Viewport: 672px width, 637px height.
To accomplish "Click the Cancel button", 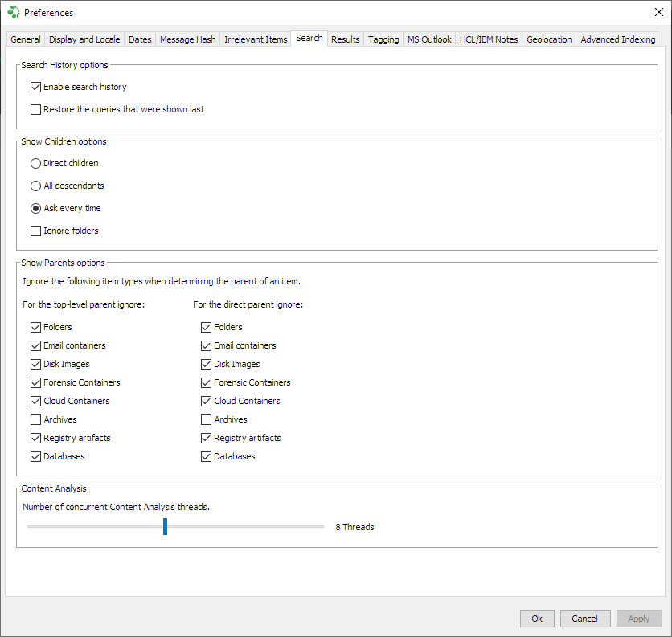I will click(x=585, y=619).
